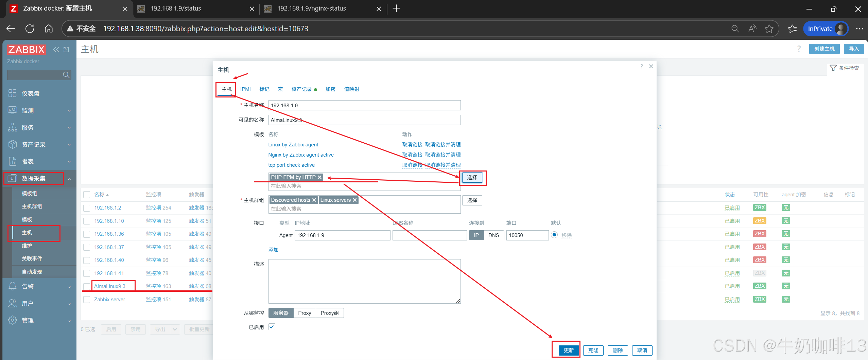Toggle the 已启用 enabled checkbox

click(272, 327)
